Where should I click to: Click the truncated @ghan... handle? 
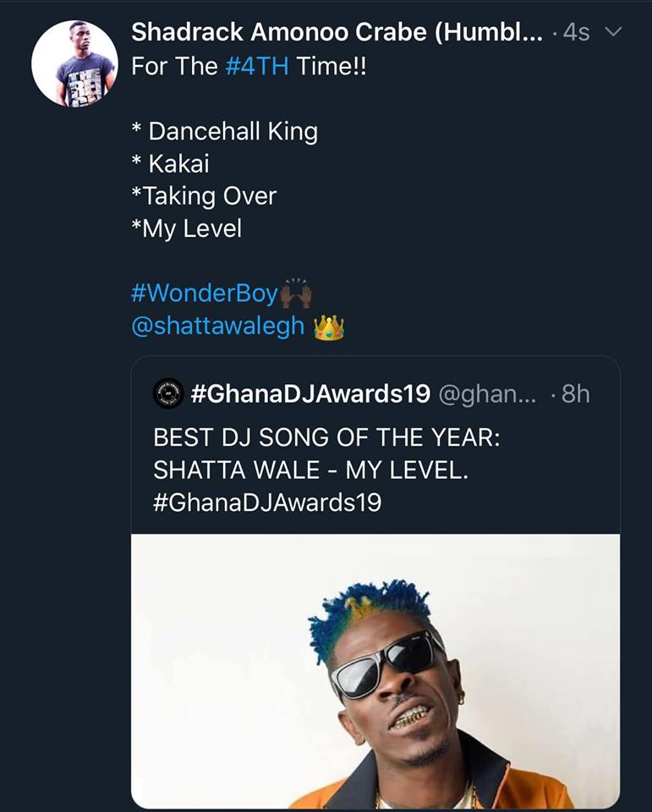tap(486, 393)
